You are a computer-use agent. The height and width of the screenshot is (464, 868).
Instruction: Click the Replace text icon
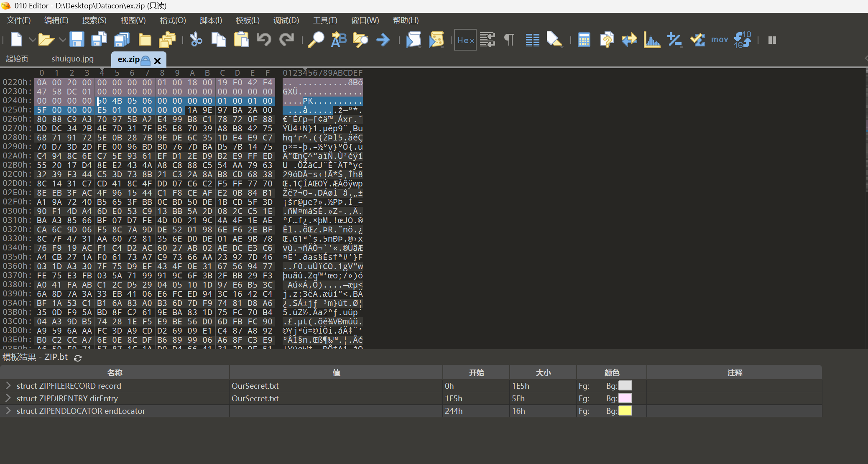(339, 40)
